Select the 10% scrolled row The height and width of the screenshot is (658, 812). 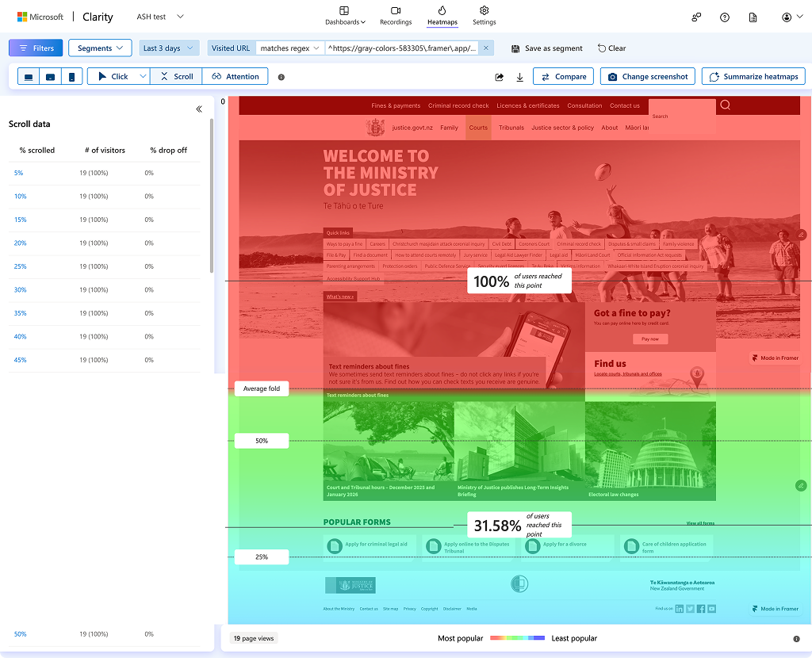click(x=104, y=196)
